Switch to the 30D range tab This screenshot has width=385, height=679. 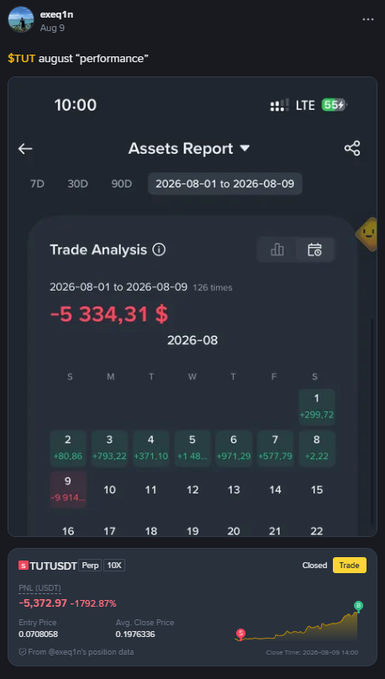tap(78, 184)
